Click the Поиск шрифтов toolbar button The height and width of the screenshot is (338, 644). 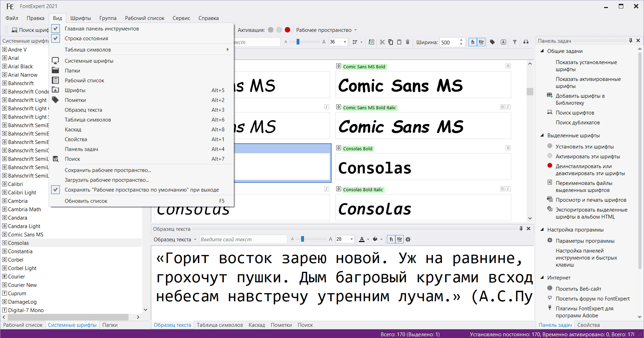(30, 30)
